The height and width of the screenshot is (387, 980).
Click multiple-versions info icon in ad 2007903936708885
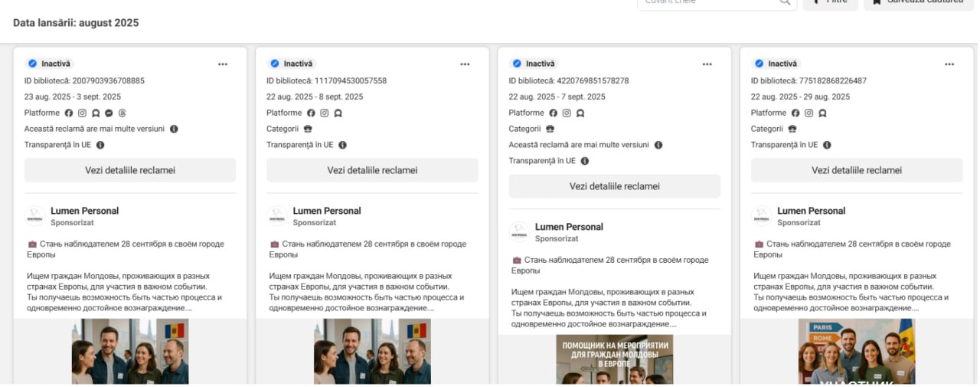pos(174,129)
